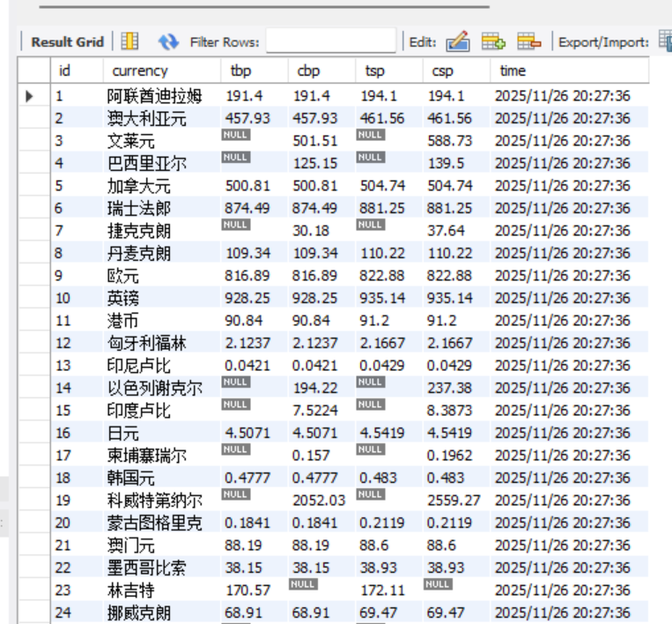Click the current row arrow marker for row 1

click(30, 96)
